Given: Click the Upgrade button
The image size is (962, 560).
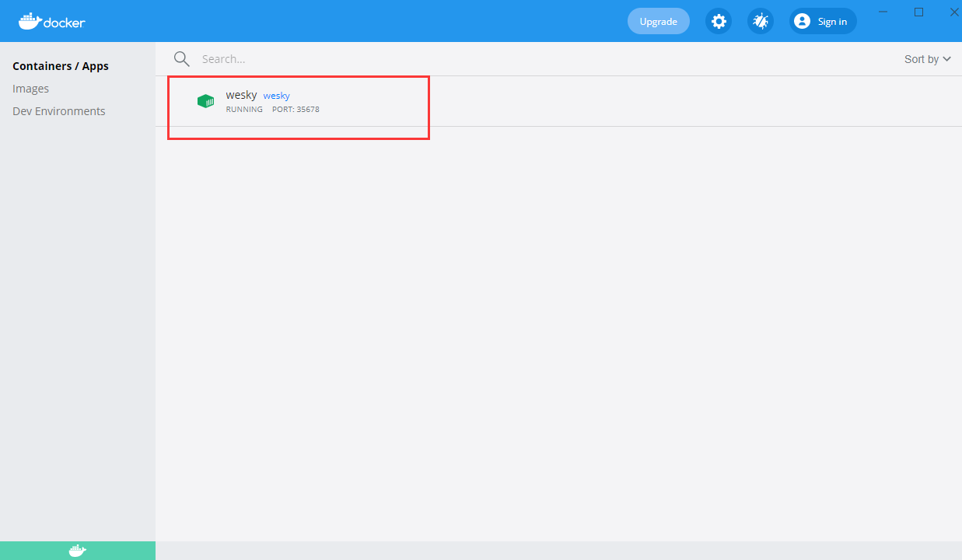Looking at the screenshot, I should click(659, 21).
